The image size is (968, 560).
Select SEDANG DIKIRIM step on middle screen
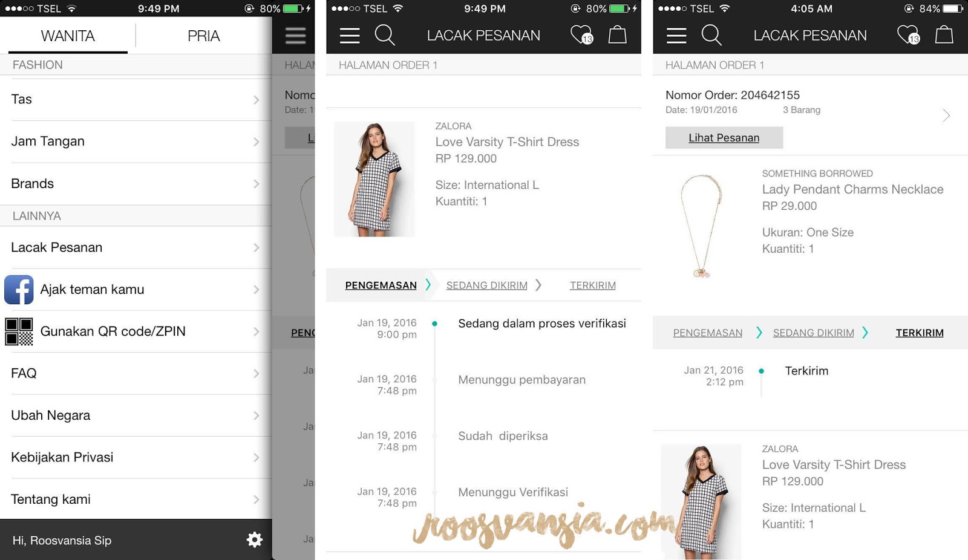tap(487, 285)
